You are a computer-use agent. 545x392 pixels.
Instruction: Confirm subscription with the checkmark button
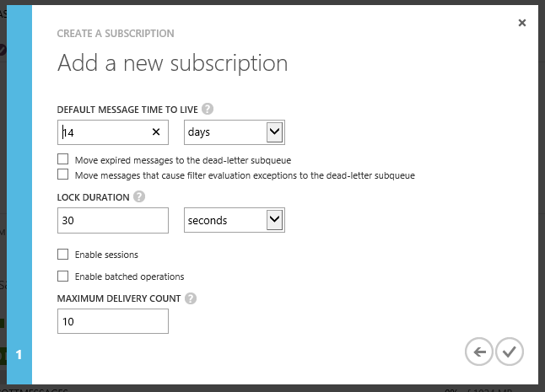510,352
